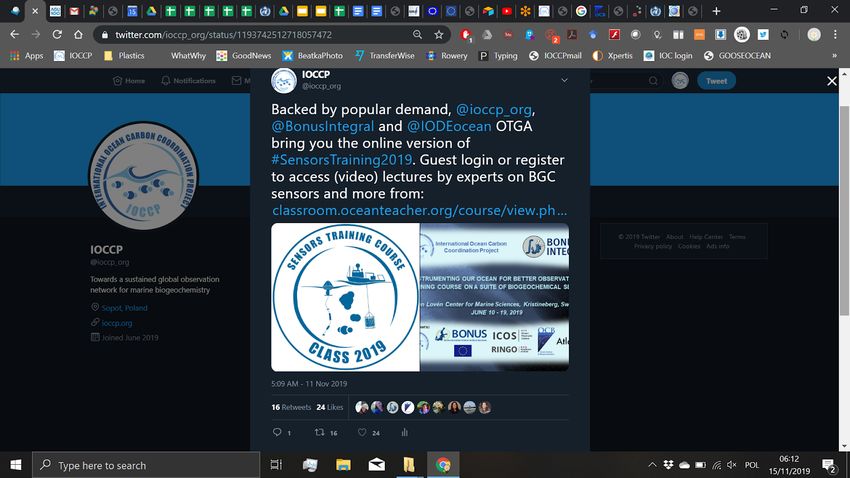
Task: Zoom magnifier icon in address bar
Action: pyautogui.click(x=417, y=35)
